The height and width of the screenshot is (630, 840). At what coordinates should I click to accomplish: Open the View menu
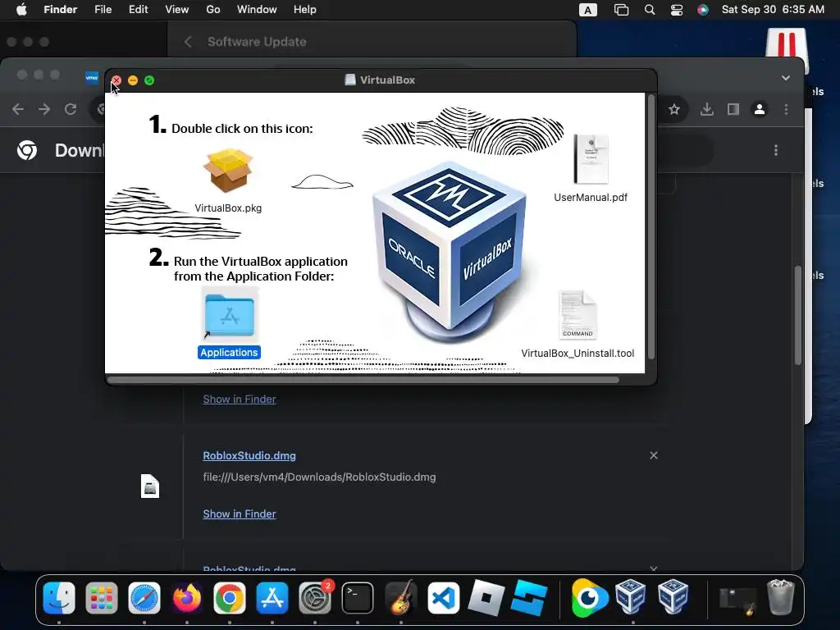coord(177,10)
